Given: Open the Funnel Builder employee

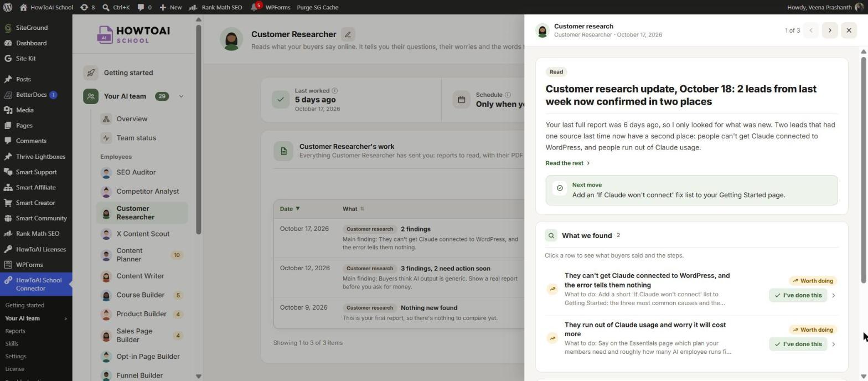Looking at the screenshot, I should (x=142, y=375).
